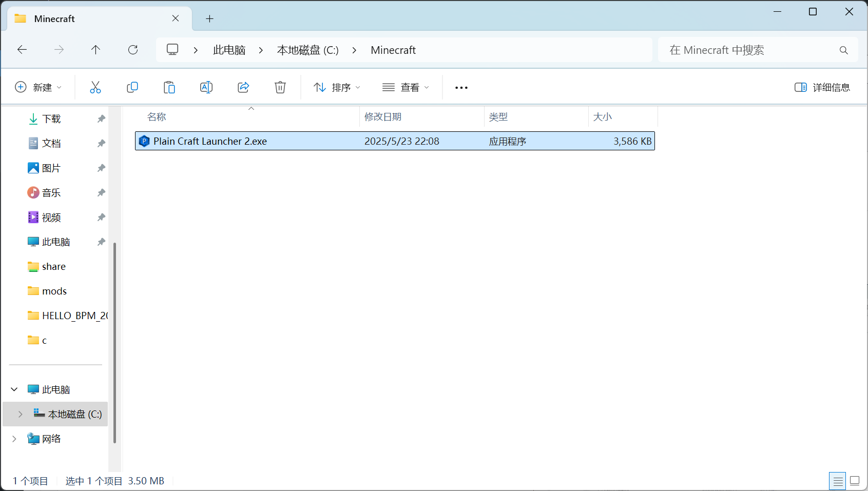This screenshot has width=868, height=491.
Task: Open 文档 in the sidebar
Action: point(51,144)
